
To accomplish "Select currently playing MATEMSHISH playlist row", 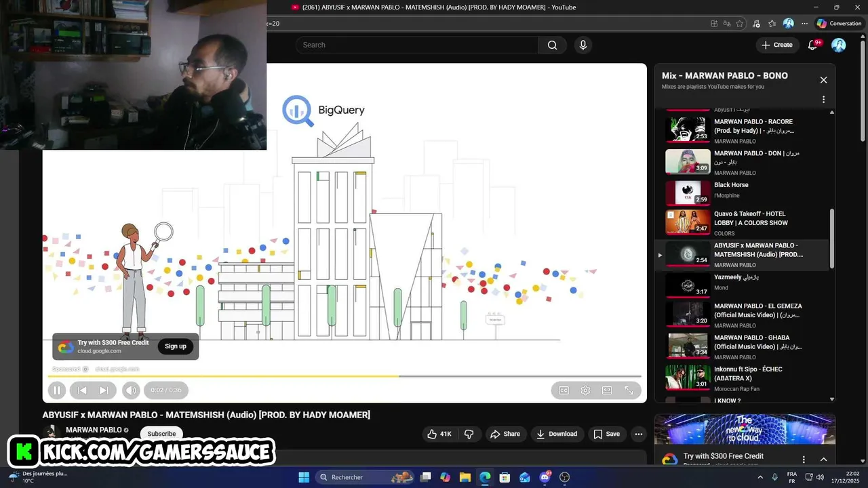I will [x=741, y=255].
